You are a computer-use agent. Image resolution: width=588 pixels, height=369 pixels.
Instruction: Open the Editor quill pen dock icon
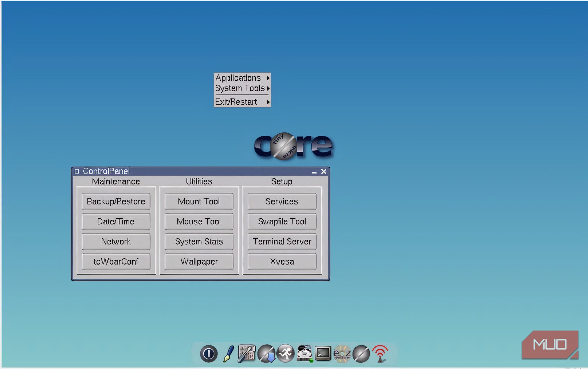point(228,354)
